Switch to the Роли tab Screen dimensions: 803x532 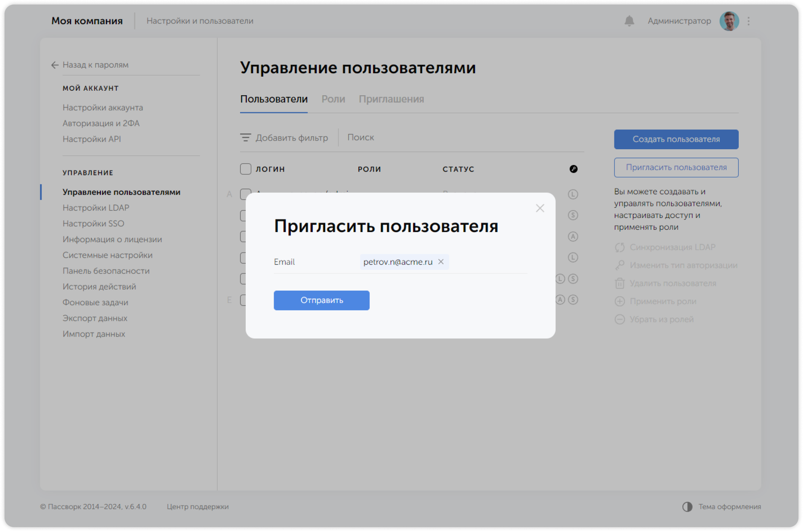click(x=333, y=99)
